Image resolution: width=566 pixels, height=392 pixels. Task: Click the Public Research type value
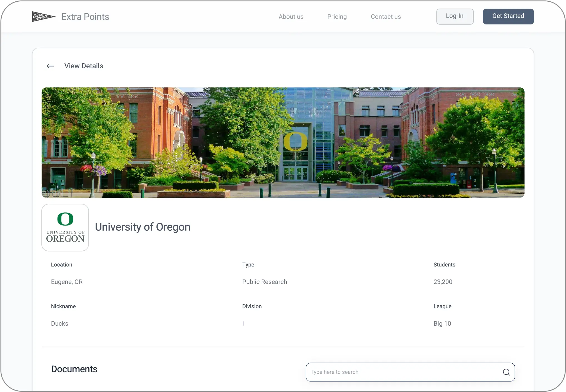(x=265, y=282)
